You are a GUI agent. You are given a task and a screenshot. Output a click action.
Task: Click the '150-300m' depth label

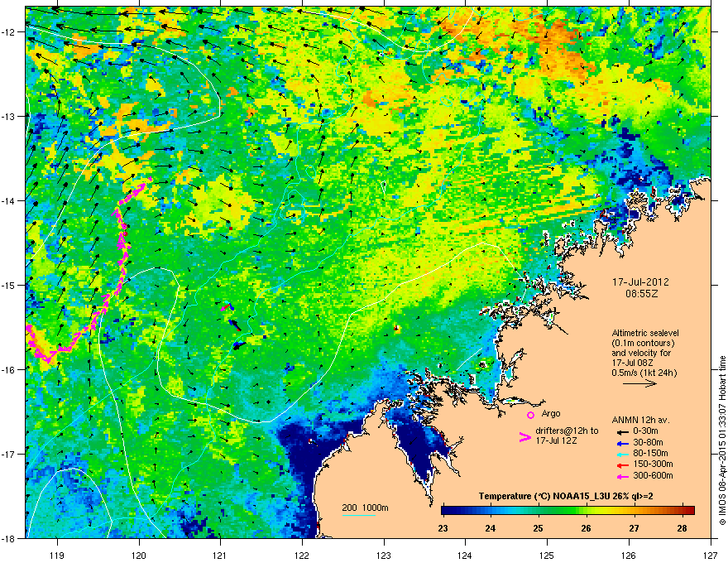[653, 464]
